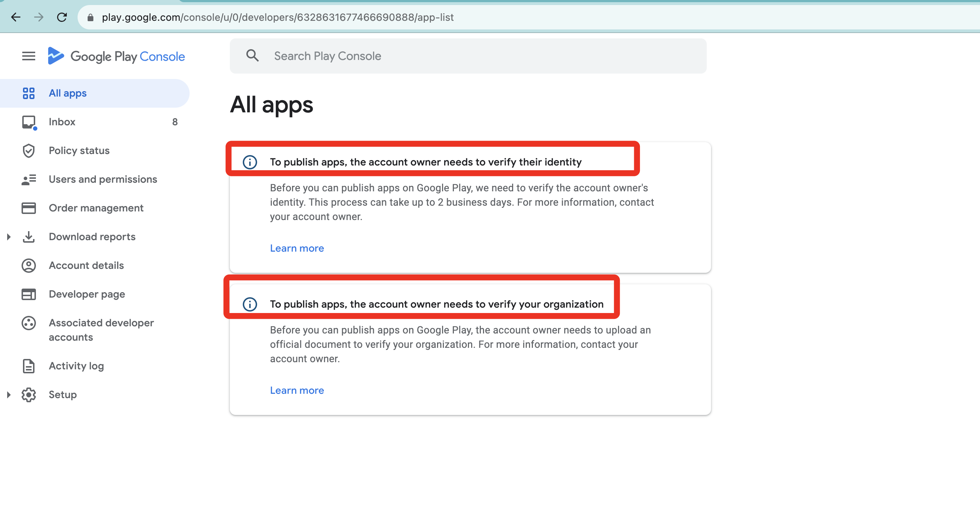The width and height of the screenshot is (980, 523).
Task: Open Users and permissions
Action: [x=103, y=179]
